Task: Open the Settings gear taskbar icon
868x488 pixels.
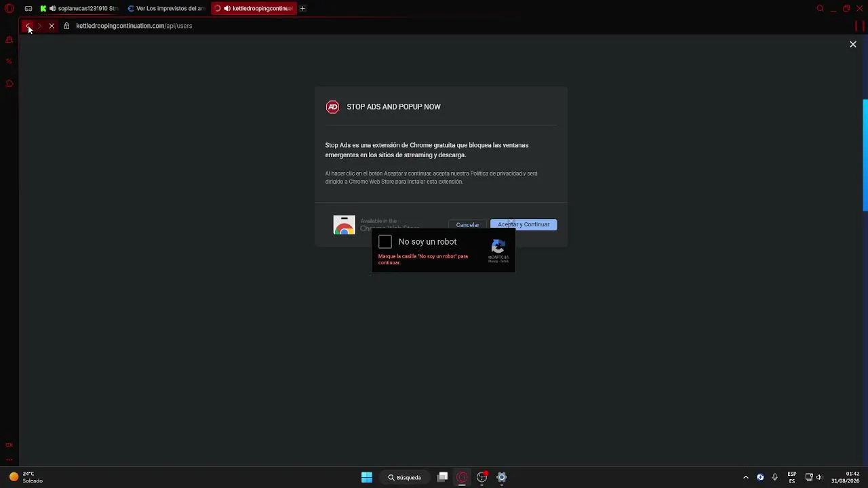Action: (x=502, y=477)
